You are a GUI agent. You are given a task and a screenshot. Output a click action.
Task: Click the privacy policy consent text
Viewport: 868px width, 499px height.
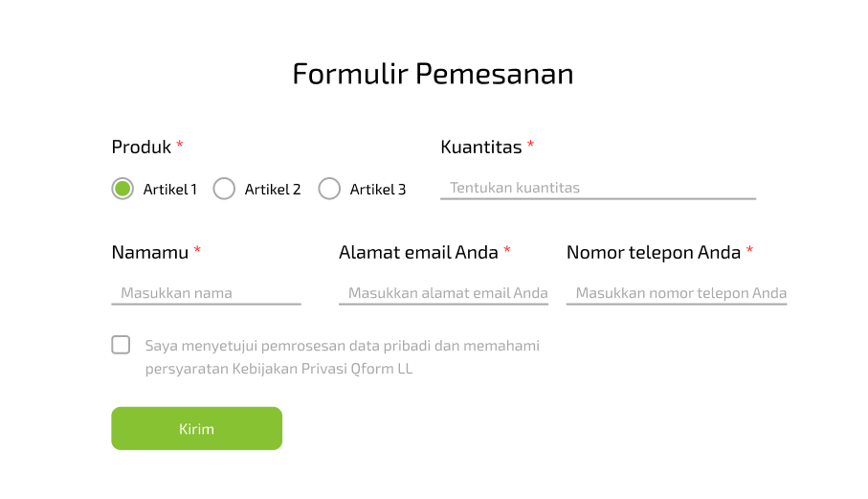click(x=343, y=356)
